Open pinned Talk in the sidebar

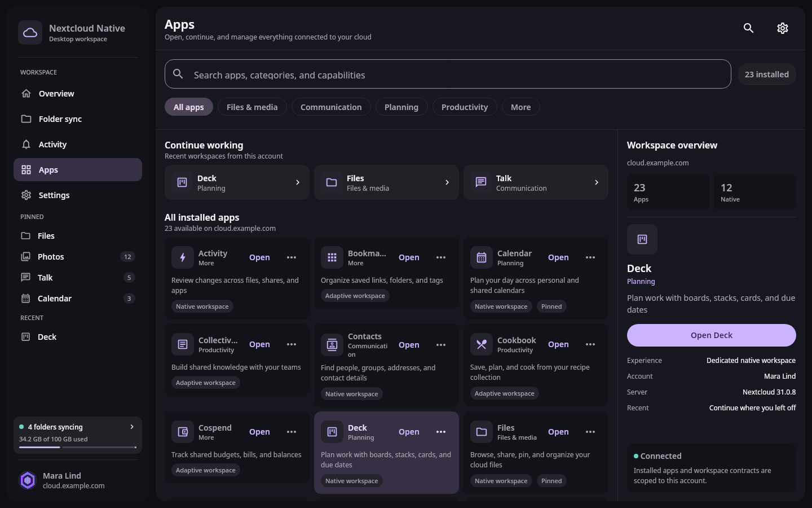[x=78, y=278]
